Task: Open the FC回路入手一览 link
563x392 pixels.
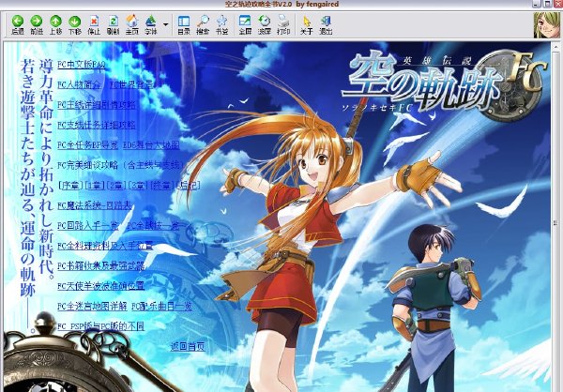Action: [87, 225]
